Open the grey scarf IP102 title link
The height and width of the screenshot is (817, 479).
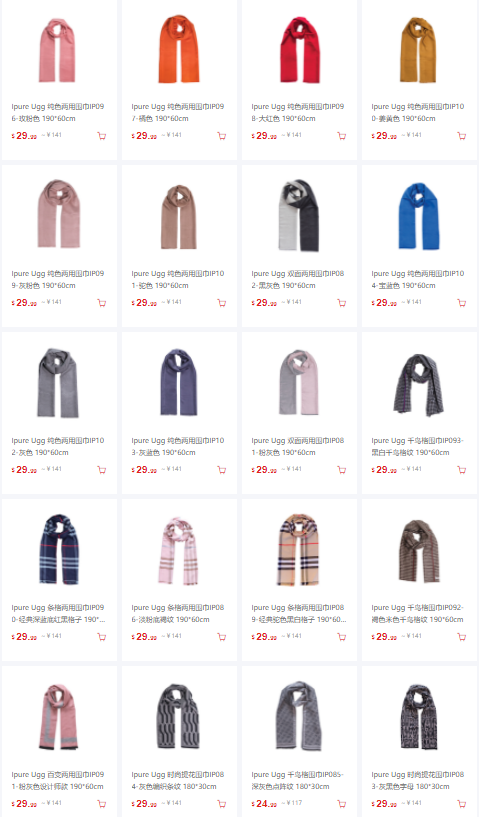[58, 447]
